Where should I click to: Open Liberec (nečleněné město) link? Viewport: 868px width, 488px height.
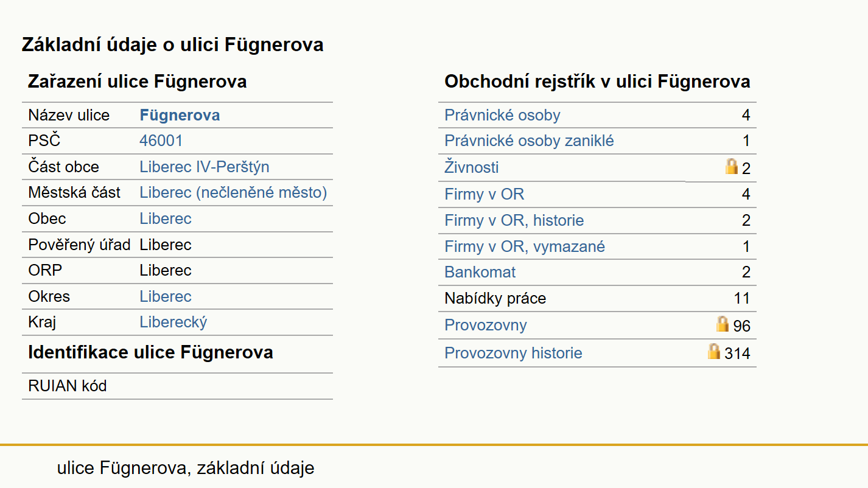(233, 193)
